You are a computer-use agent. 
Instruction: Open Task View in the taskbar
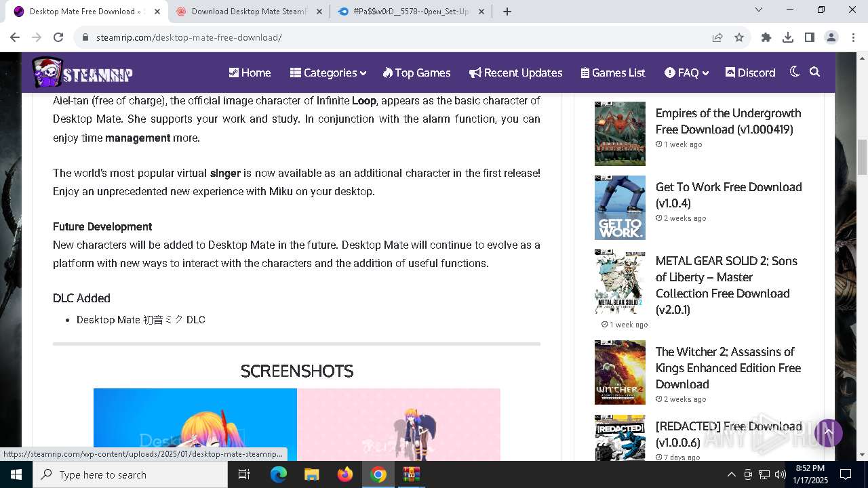(x=244, y=474)
